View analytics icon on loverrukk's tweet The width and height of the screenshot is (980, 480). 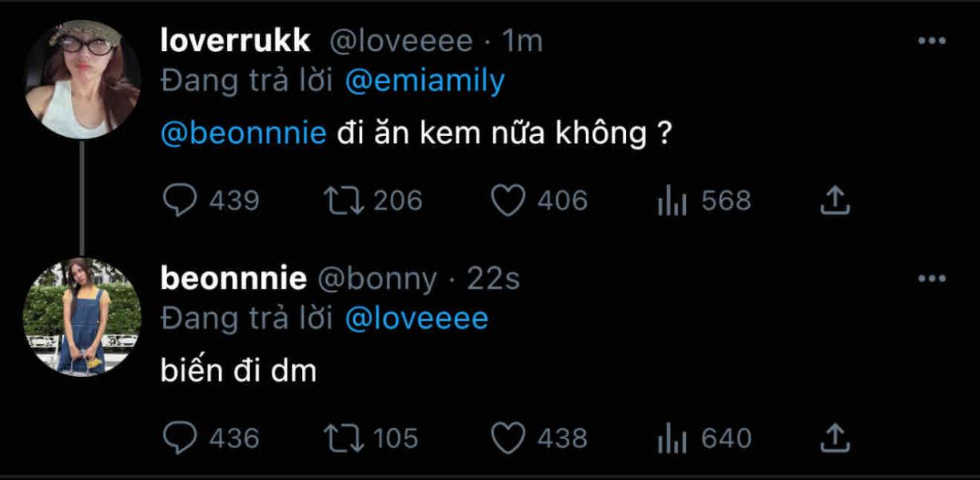click(672, 201)
